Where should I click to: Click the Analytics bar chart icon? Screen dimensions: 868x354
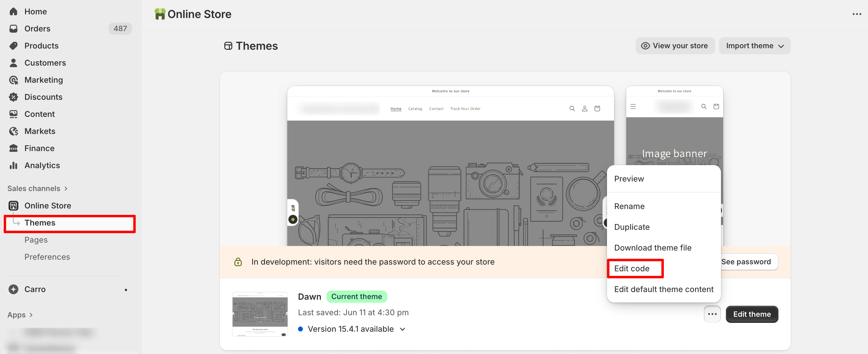click(13, 166)
